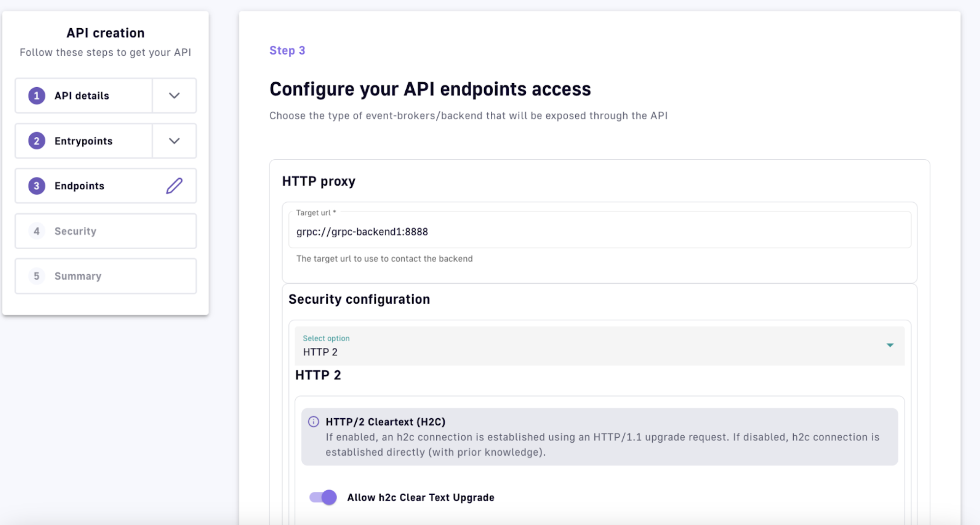Click the Allow h2c Clear Text Upgrade label

[420, 498]
